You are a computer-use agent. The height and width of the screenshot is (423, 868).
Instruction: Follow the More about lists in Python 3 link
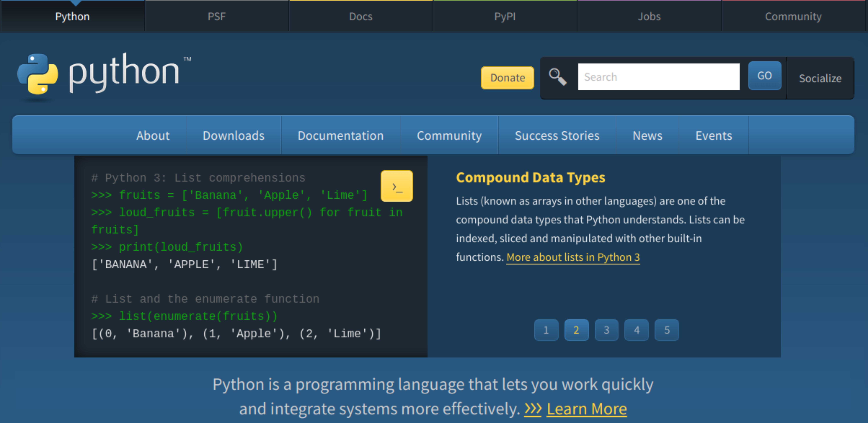click(x=573, y=257)
